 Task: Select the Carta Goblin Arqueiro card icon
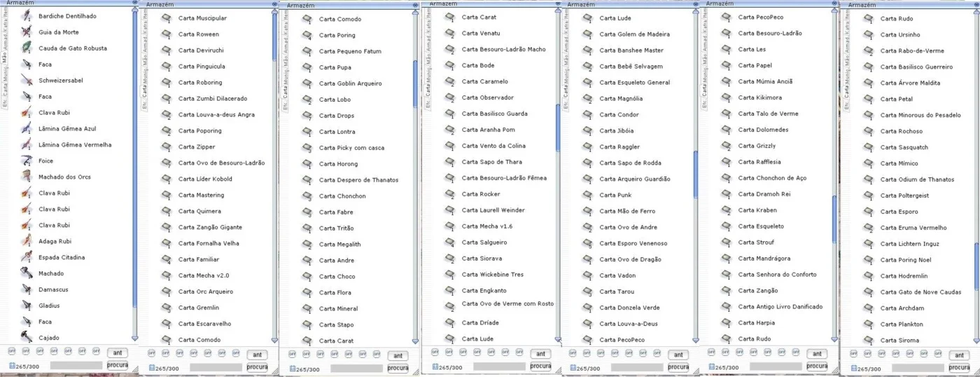click(x=307, y=83)
